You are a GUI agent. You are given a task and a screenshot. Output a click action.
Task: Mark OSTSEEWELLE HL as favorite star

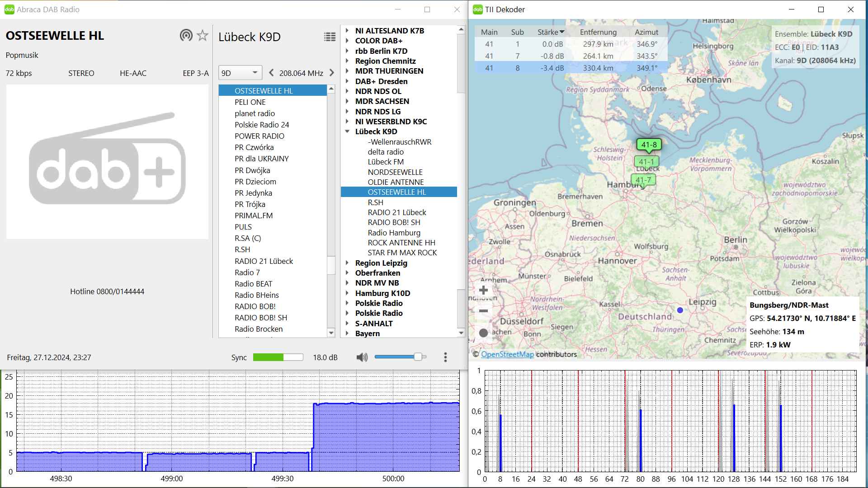click(x=203, y=35)
